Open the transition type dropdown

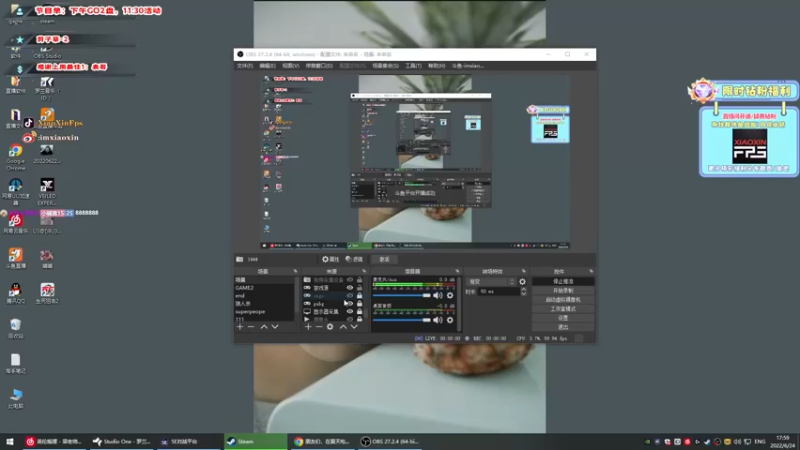(491, 282)
